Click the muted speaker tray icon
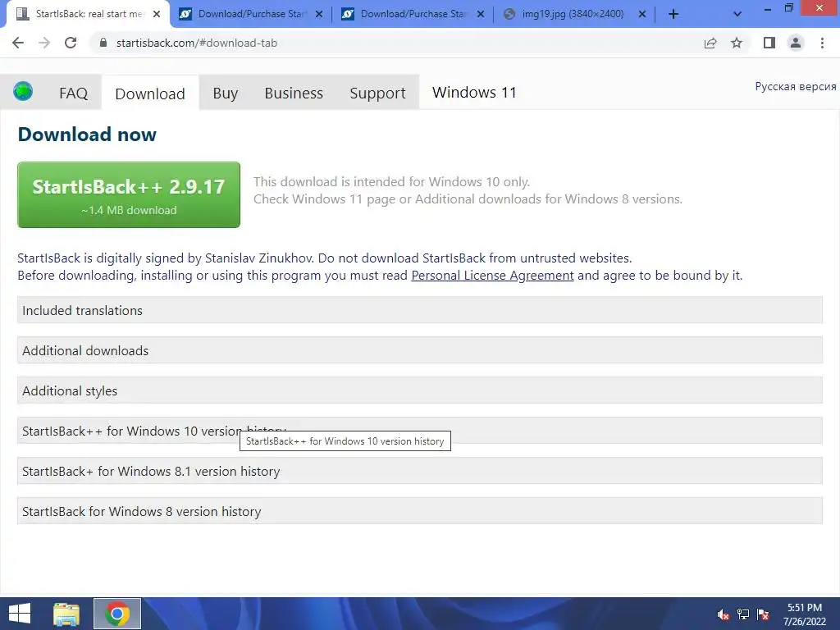 (x=724, y=614)
